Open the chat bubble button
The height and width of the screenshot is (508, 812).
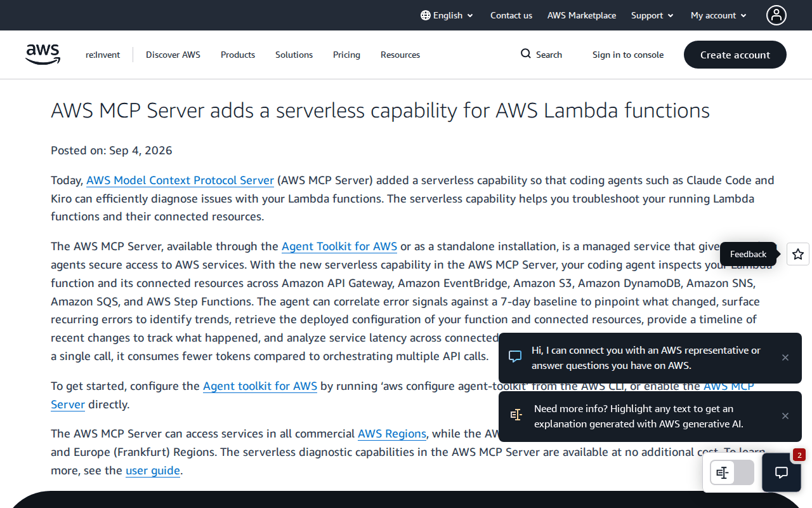pos(782,472)
